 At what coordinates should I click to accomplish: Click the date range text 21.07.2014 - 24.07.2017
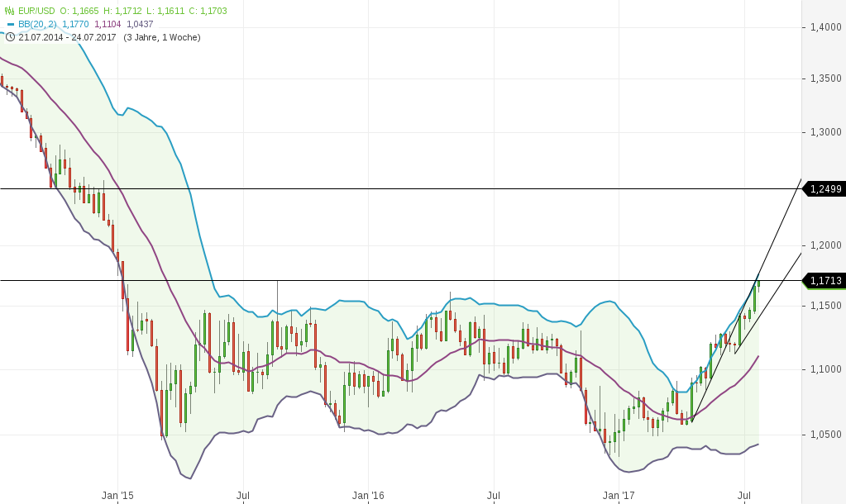(x=68, y=37)
